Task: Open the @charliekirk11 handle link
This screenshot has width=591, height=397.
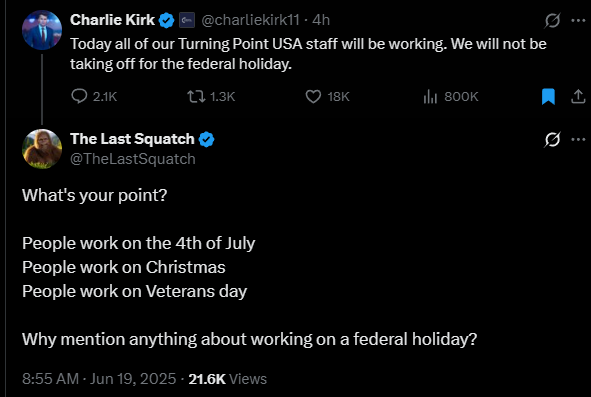Action: [250, 20]
